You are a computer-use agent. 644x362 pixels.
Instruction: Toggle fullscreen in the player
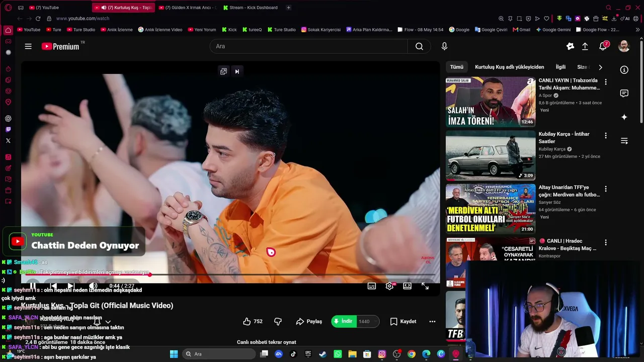pyautogui.click(x=425, y=286)
